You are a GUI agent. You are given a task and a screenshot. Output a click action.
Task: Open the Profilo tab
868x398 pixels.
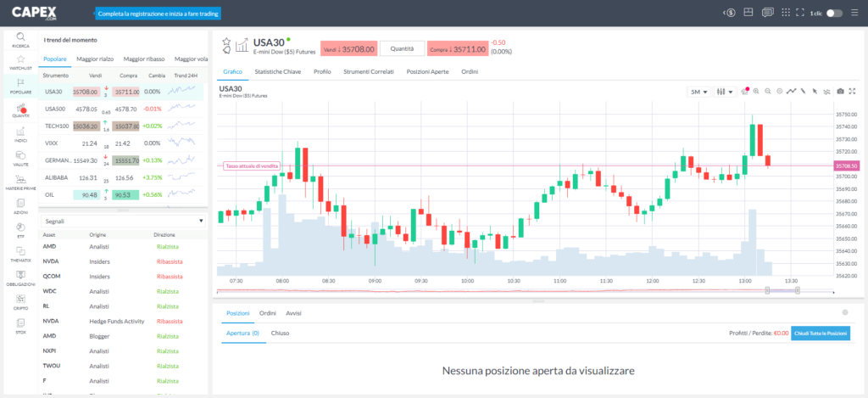click(322, 72)
